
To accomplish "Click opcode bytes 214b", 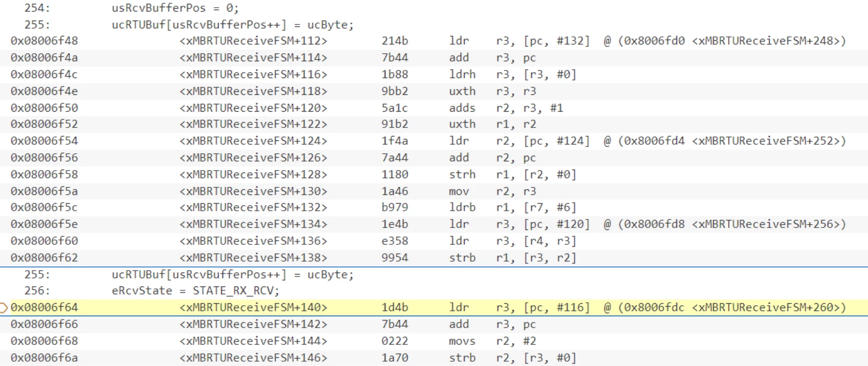I will (x=395, y=41).
